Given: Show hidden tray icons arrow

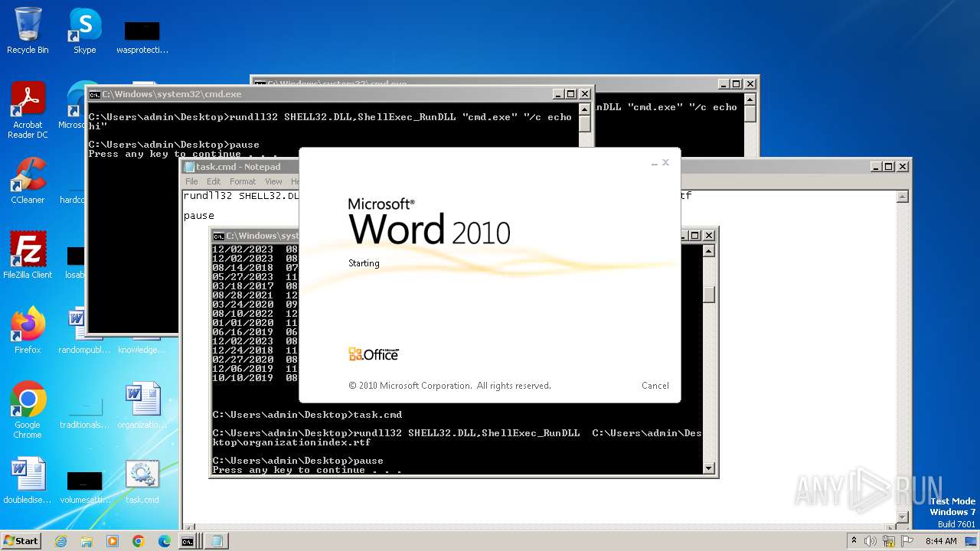Looking at the screenshot, I should [x=854, y=541].
